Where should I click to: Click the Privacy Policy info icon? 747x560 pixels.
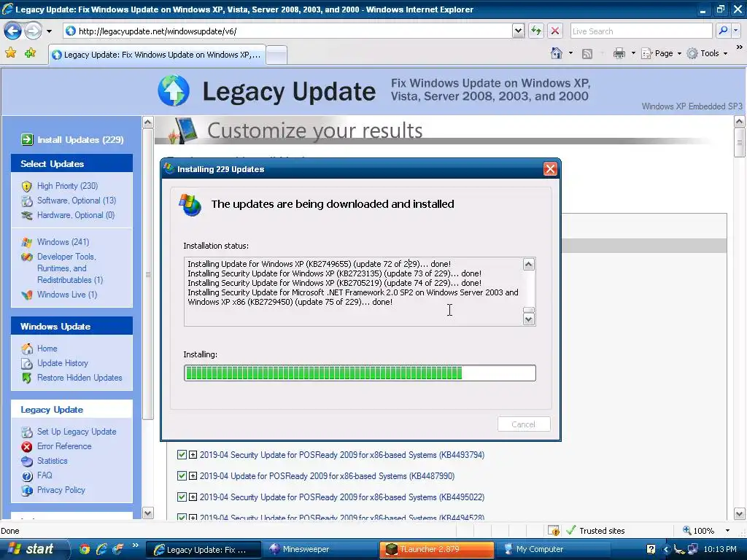(27, 490)
